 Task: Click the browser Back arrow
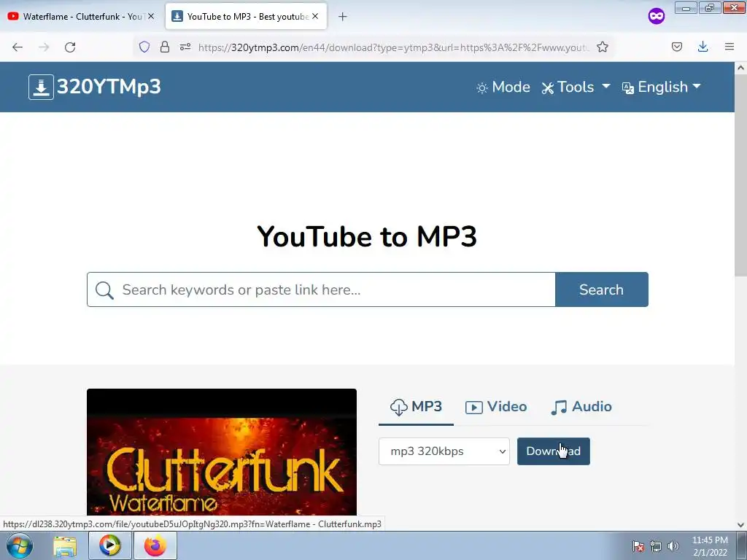click(18, 47)
